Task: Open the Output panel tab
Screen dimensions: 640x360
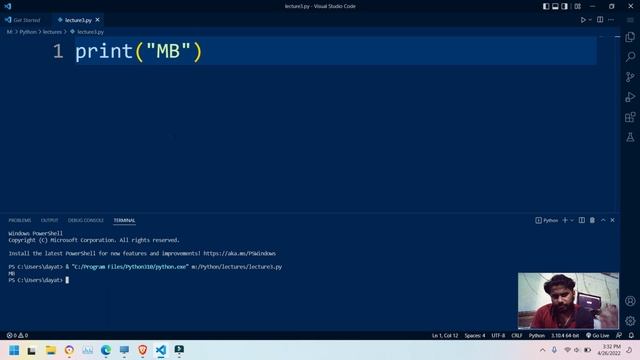Action: tap(49, 220)
